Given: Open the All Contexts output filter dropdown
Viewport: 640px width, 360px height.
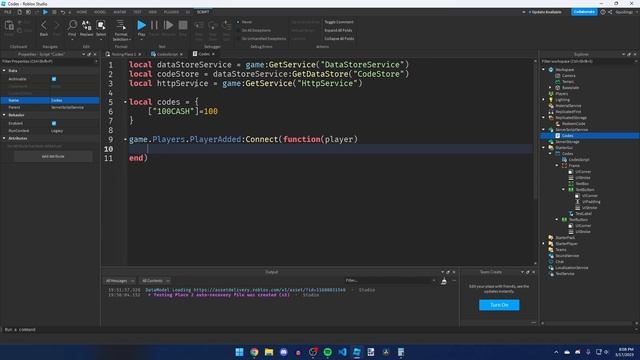Looking at the screenshot, I should click(x=156, y=281).
